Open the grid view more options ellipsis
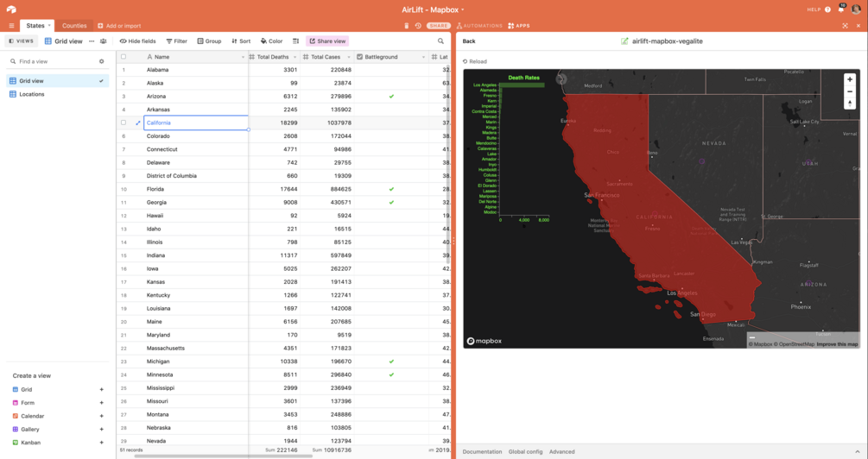 click(x=92, y=41)
